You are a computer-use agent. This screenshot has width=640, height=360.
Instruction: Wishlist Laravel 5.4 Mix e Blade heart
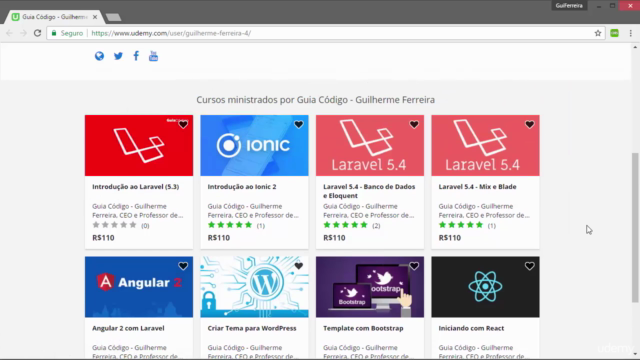pos(529,124)
